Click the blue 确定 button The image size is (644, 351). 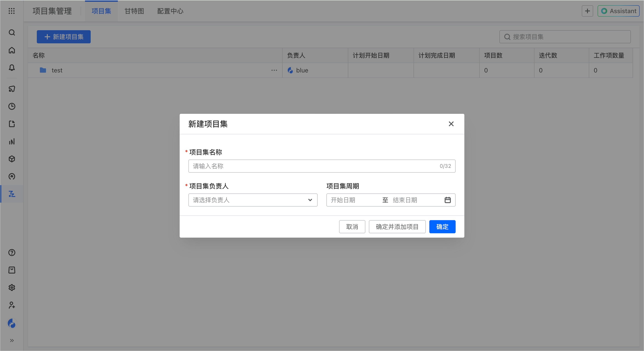(x=442, y=227)
